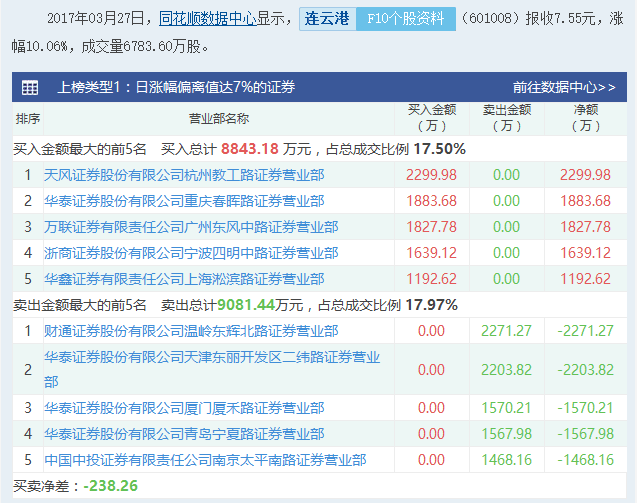Click the 买入金额最大的前5名 section label
The image size is (637, 503).
coord(80,149)
